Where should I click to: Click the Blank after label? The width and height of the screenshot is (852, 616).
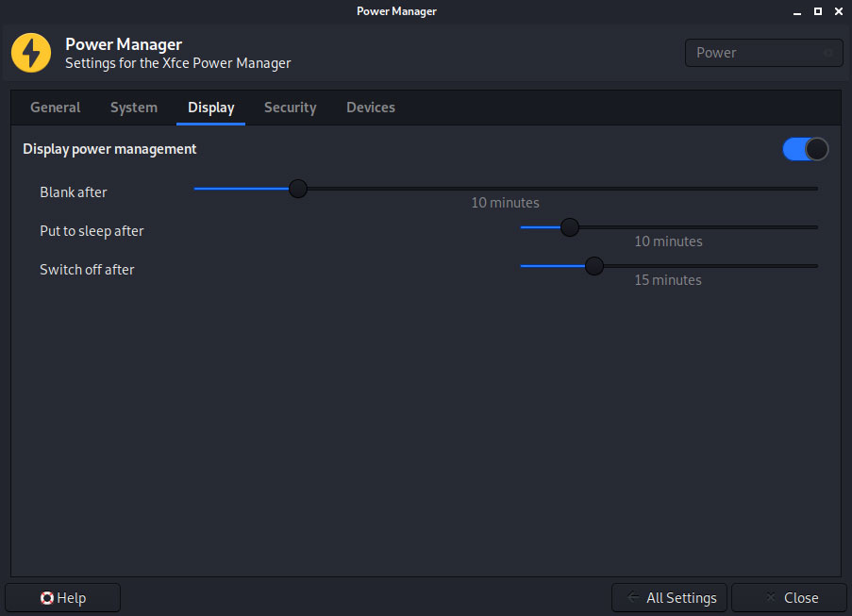pos(74,192)
